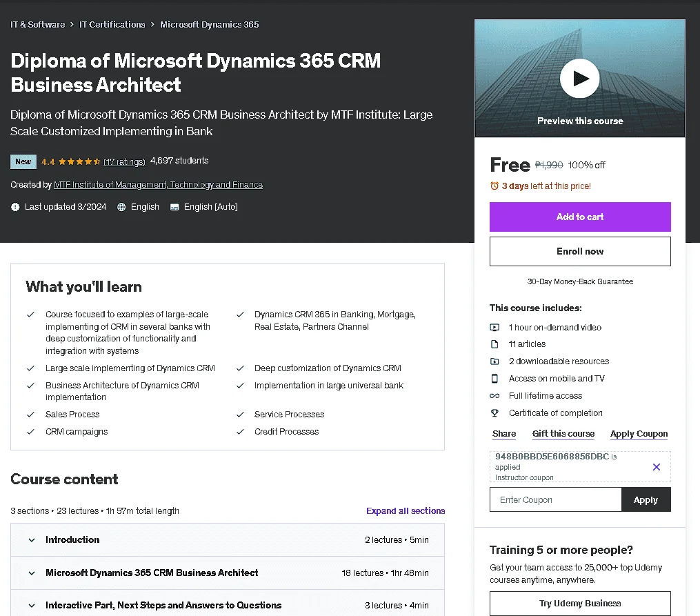Click the certificate trophy icon

coord(494,413)
